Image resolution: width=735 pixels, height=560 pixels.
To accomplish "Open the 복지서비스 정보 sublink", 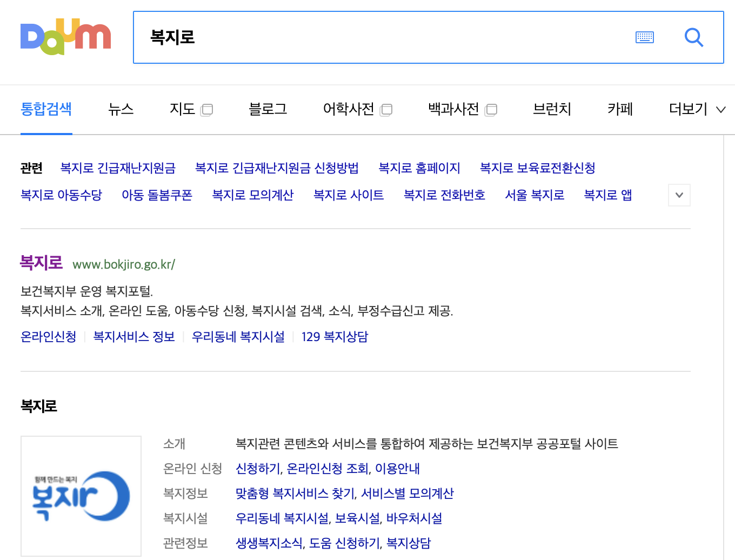I will pyautogui.click(x=134, y=337).
